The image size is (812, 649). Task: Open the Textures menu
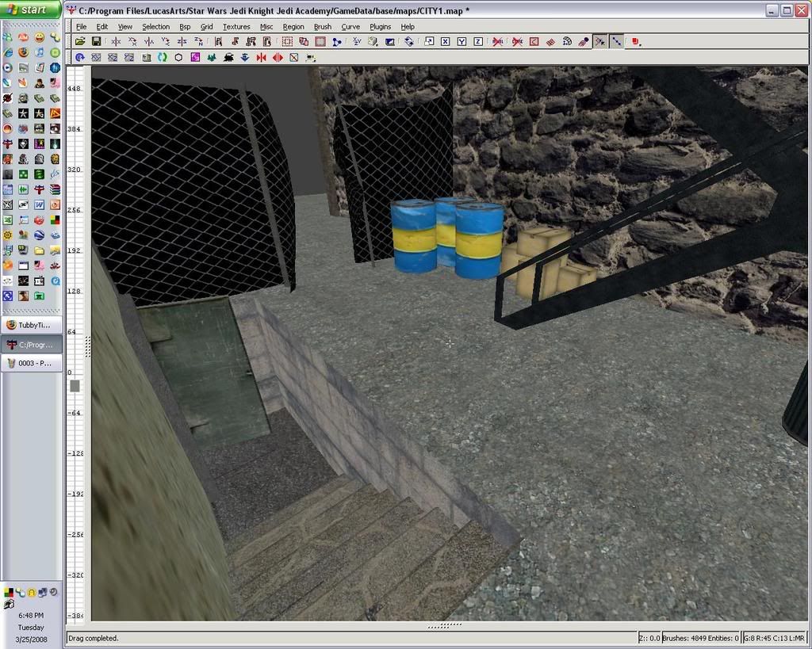pos(236,26)
